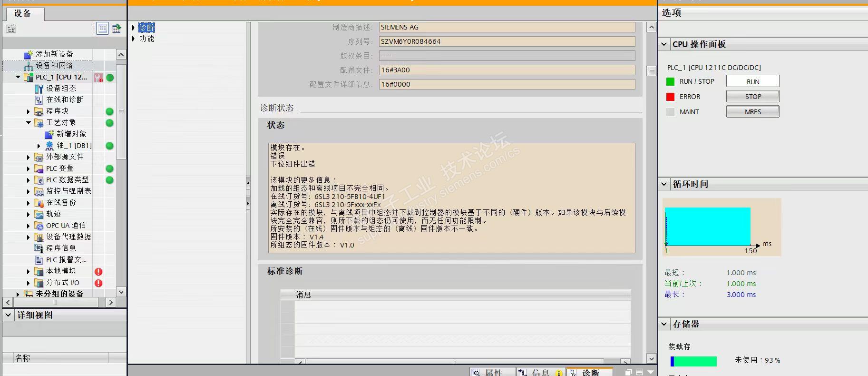Click the 设备和网络 network icon

point(29,66)
